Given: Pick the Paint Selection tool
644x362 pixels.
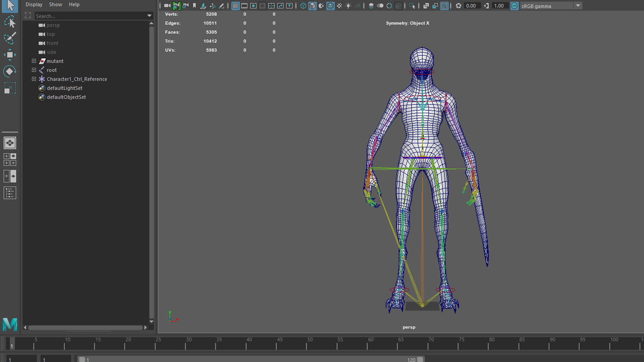Looking at the screenshot, I should click(x=10, y=38).
